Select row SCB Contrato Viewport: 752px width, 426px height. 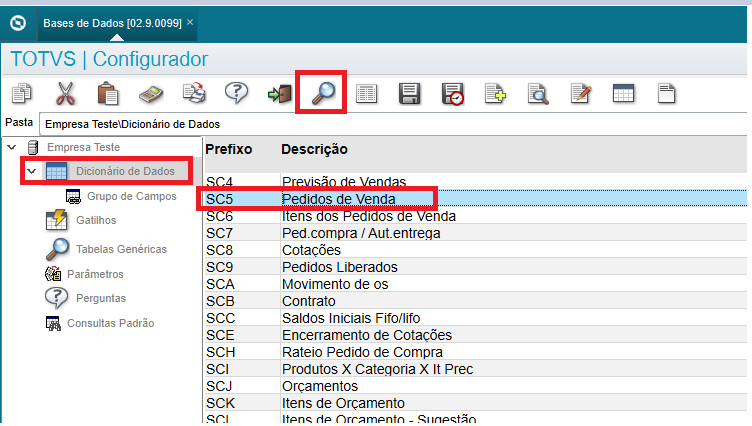[476, 301]
